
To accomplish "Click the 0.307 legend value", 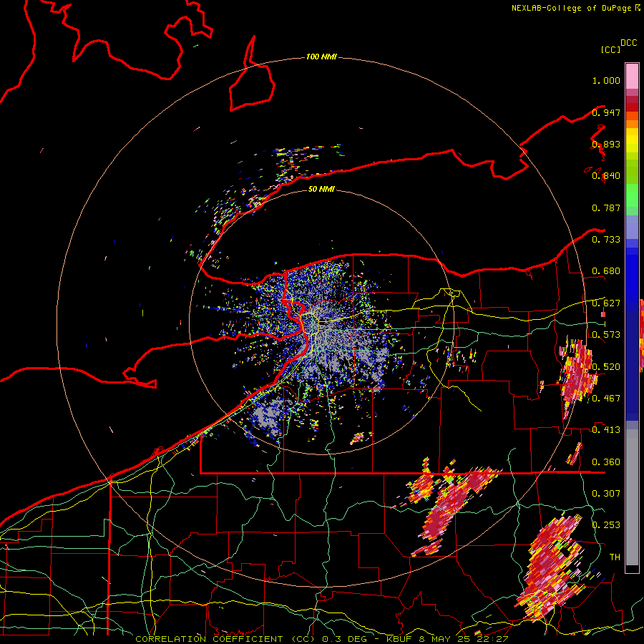I will click(x=606, y=493).
